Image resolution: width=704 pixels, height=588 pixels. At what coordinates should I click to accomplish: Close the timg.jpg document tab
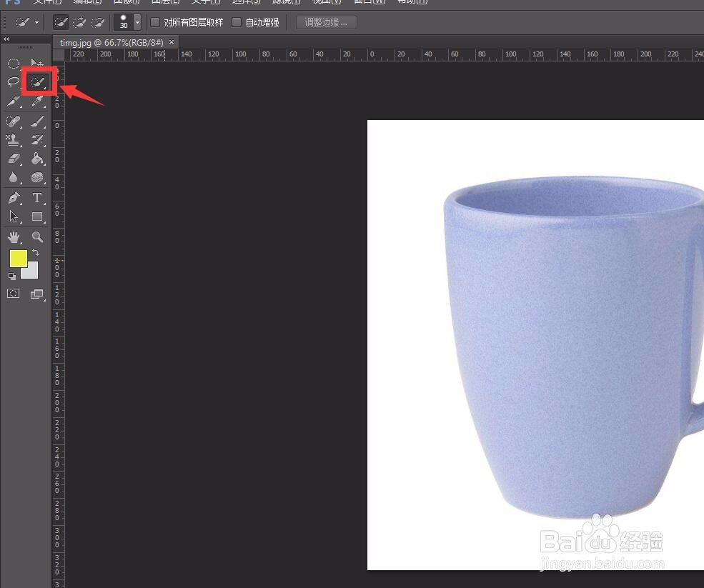(x=172, y=41)
